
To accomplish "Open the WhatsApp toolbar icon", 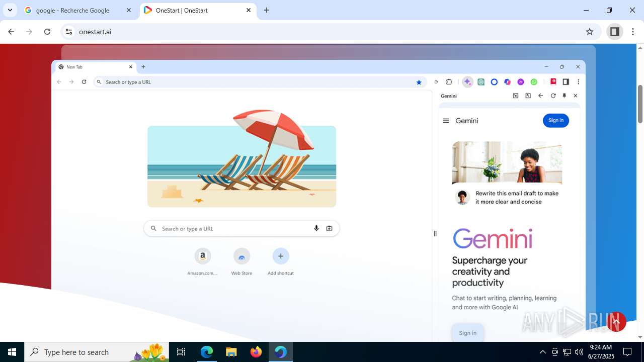I will coord(534,82).
